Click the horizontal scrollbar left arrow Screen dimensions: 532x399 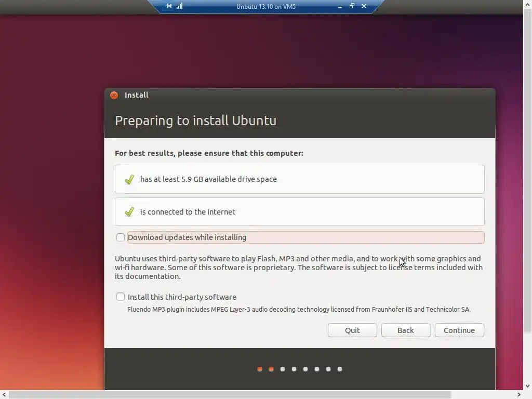pos(4,395)
